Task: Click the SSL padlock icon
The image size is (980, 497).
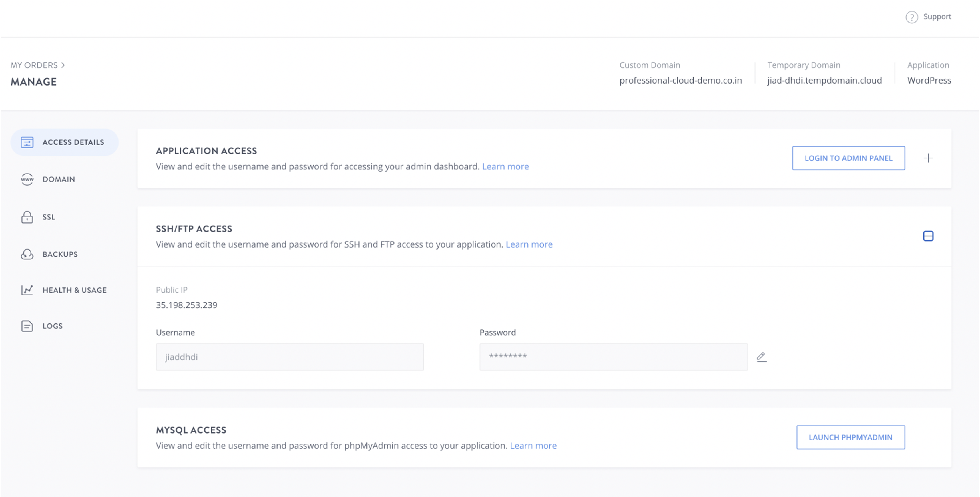Action: coord(27,217)
